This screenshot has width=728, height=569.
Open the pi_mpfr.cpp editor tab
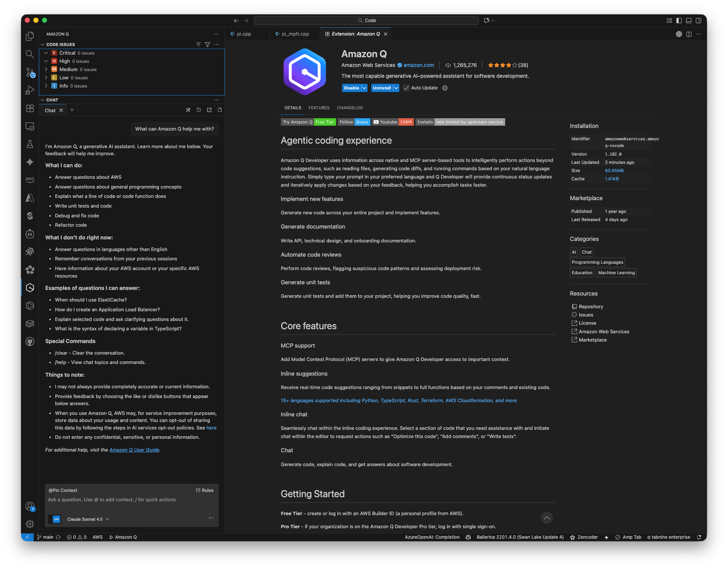pos(295,34)
